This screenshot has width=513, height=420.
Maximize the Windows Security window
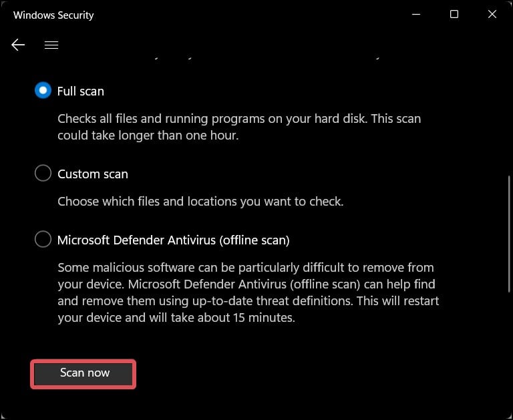454,14
